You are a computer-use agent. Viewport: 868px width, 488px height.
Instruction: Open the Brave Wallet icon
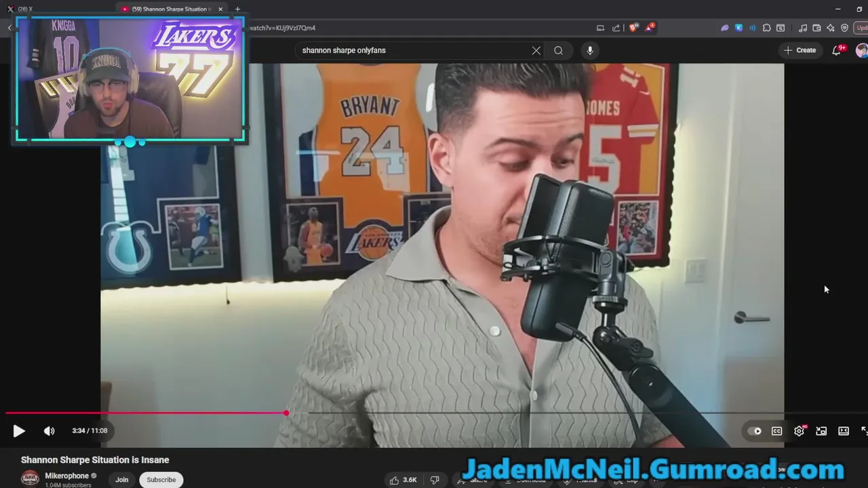(x=816, y=28)
